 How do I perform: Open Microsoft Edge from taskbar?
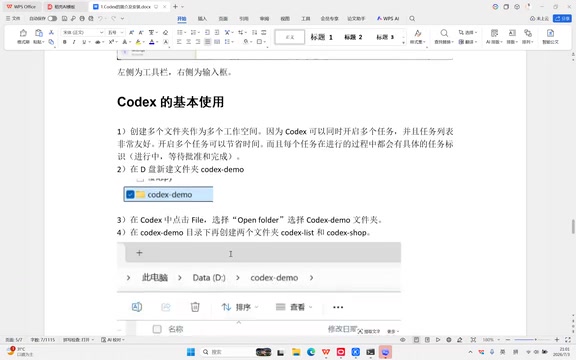pyautogui.click(x=311, y=352)
